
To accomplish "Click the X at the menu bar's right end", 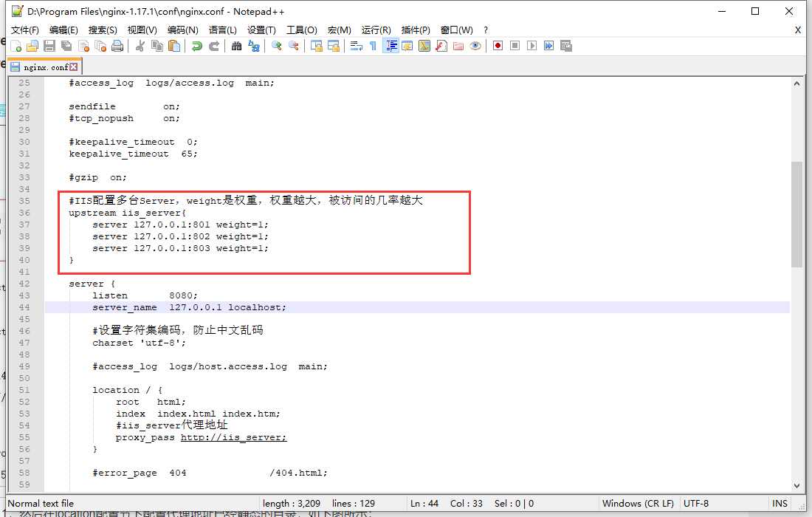I will coord(798,30).
